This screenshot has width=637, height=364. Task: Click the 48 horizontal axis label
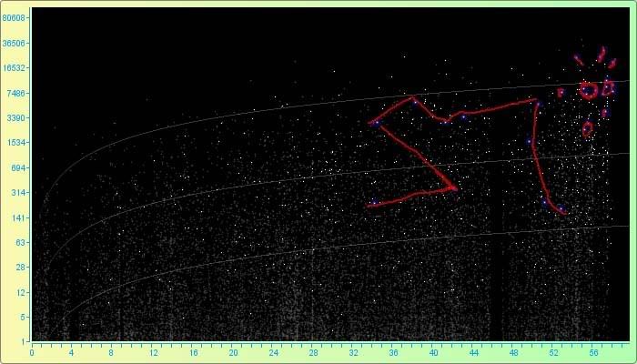tap(514, 353)
